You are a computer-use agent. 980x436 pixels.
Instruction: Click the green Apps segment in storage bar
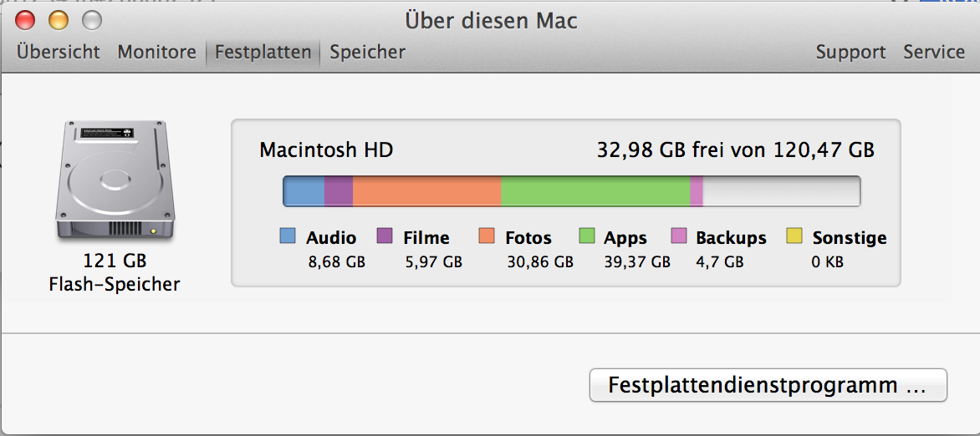(595, 191)
